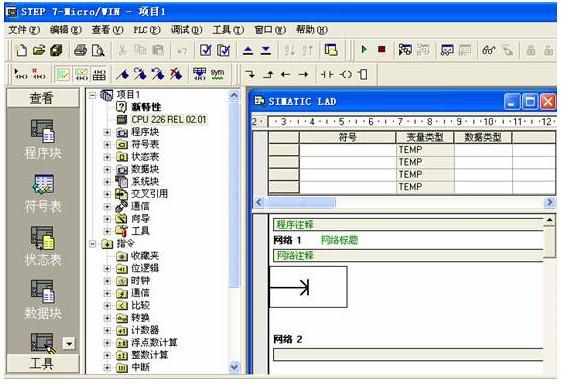Download to PLC with down arrow icon
The height and width of the screenshot is (384, 561).
266,50
